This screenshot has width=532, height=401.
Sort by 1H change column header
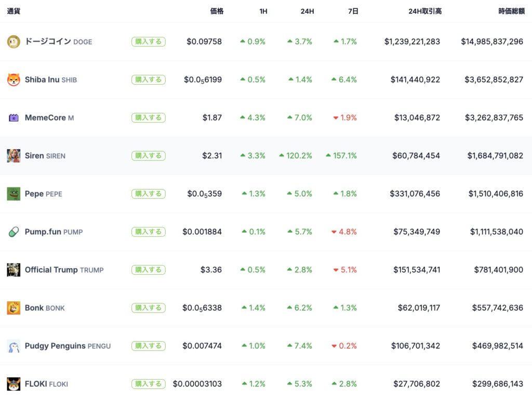pos(263,11)
